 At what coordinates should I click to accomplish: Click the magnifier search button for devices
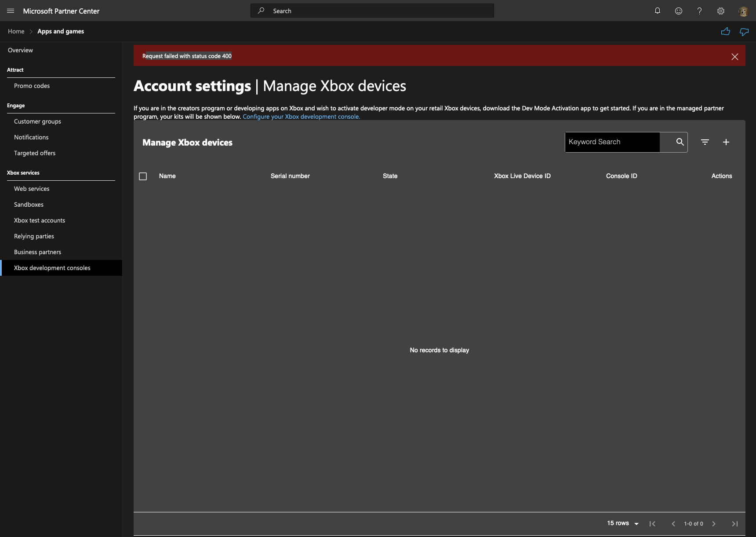[680, 142]
